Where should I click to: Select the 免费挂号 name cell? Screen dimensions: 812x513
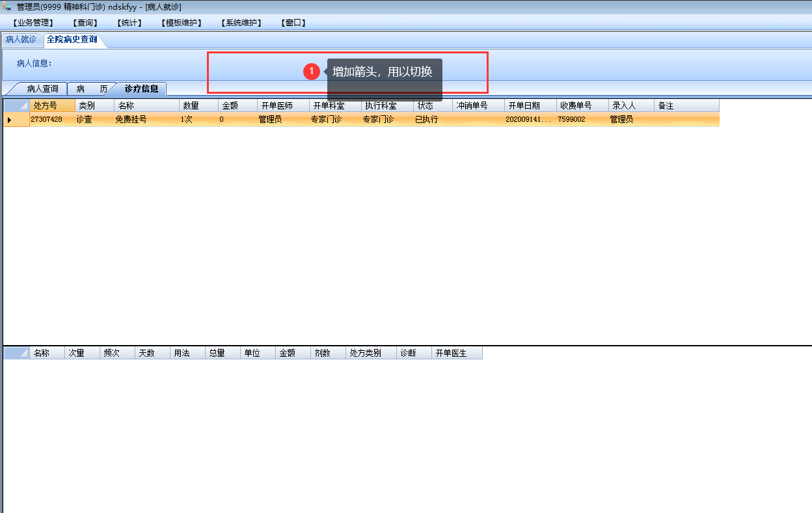146,120
